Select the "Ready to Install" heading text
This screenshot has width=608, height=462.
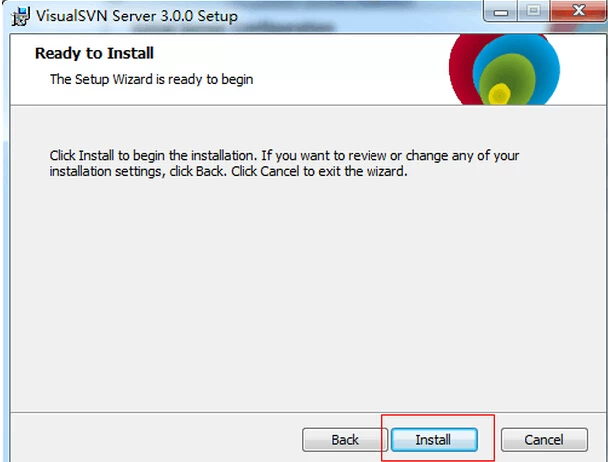tap(94, 53)
